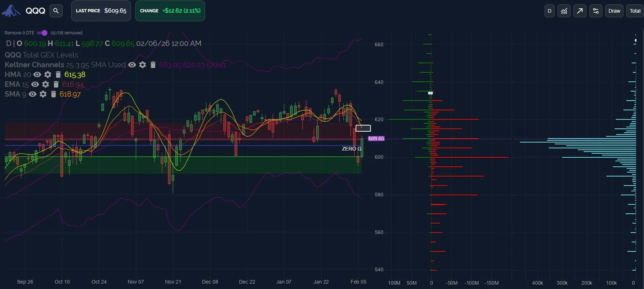
Task: Click the 660 price axis label
Action: [x=379, y=44]
